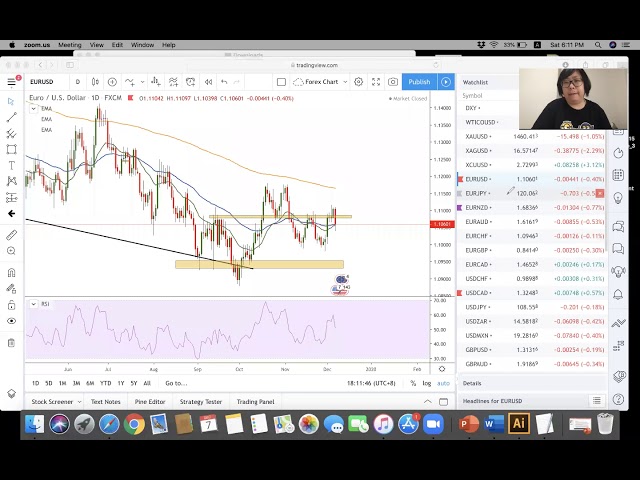Open the ruler measure tool

pos(11,235)
